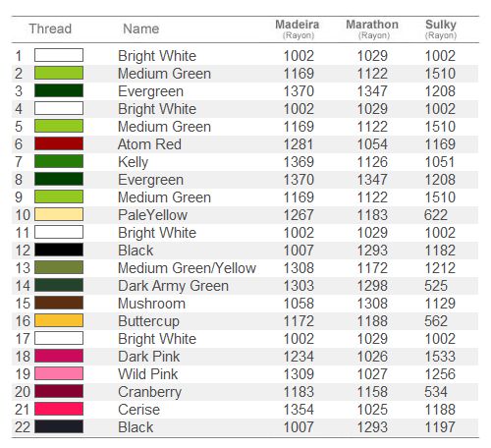
Task: Select the Atom Red color swatch
Action: tap(59, 143)
